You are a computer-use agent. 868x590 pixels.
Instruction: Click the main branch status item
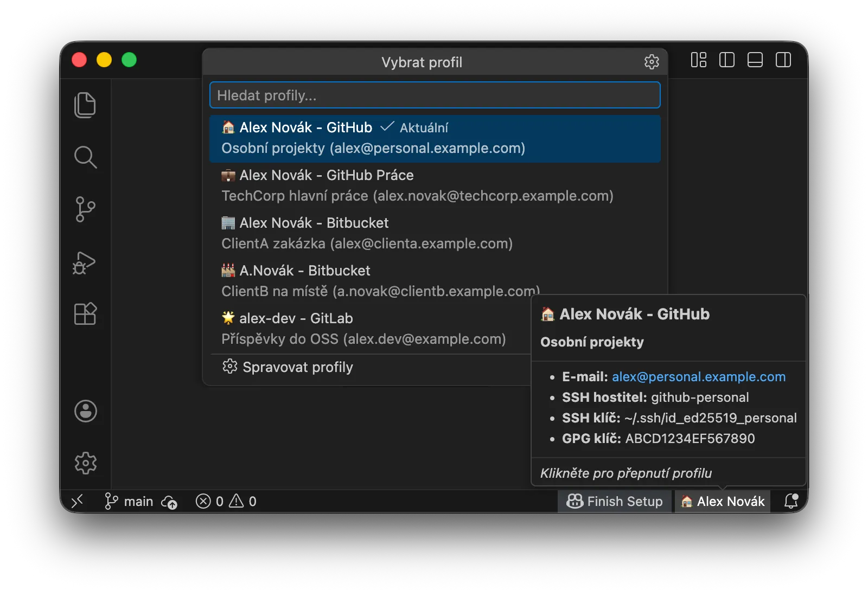coord(129,501)
